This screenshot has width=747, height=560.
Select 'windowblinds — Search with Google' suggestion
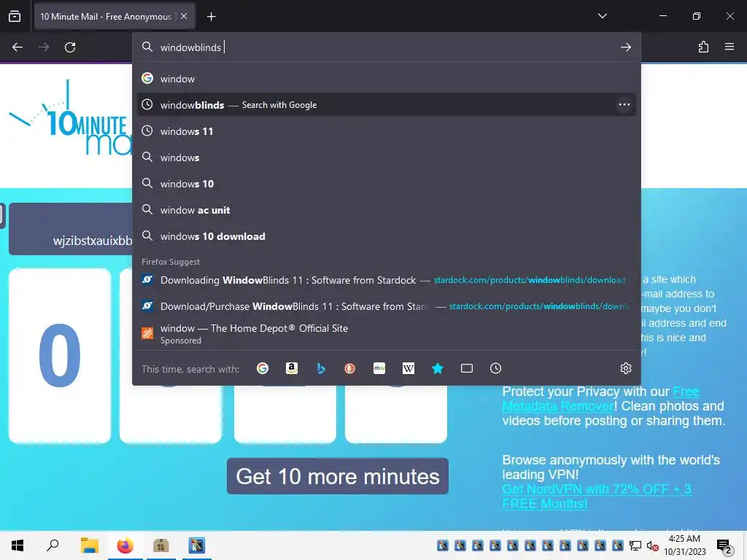point(387,105)
